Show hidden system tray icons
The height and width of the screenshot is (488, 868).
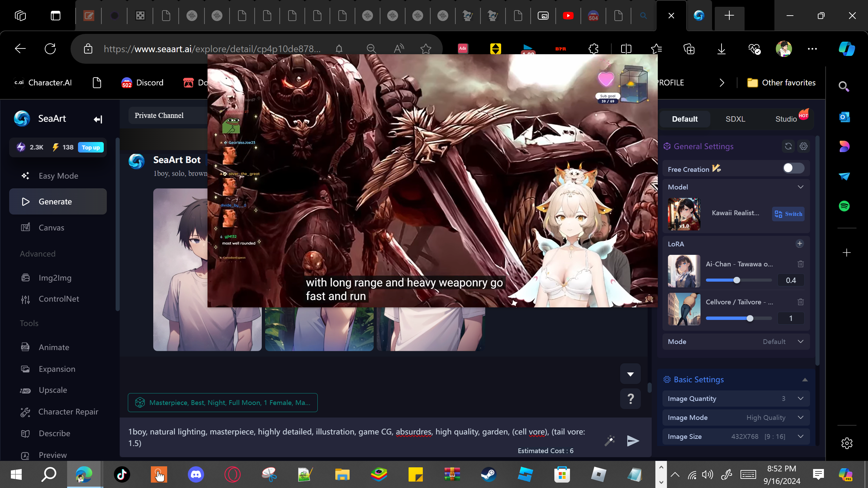675,474
